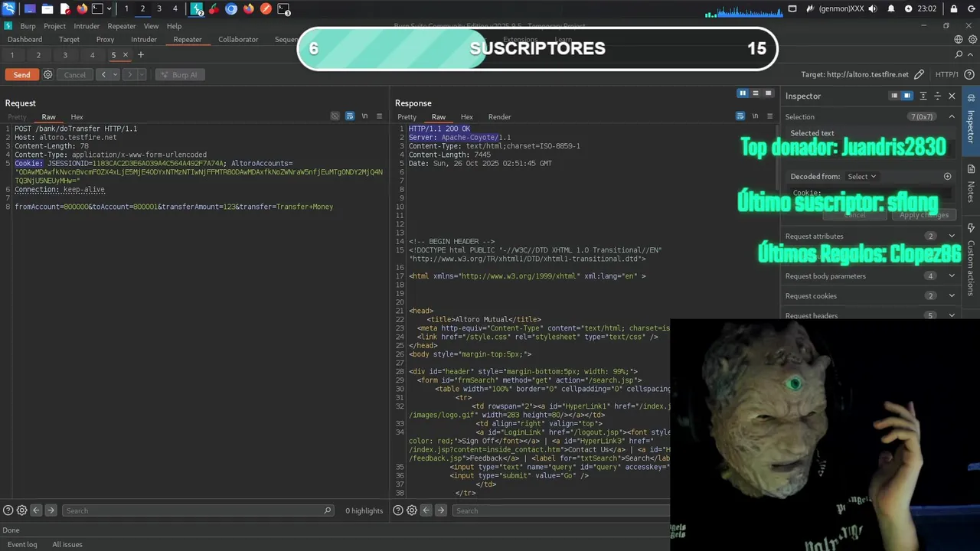Expand all Inspector sections icon

[x=923, y=96]
